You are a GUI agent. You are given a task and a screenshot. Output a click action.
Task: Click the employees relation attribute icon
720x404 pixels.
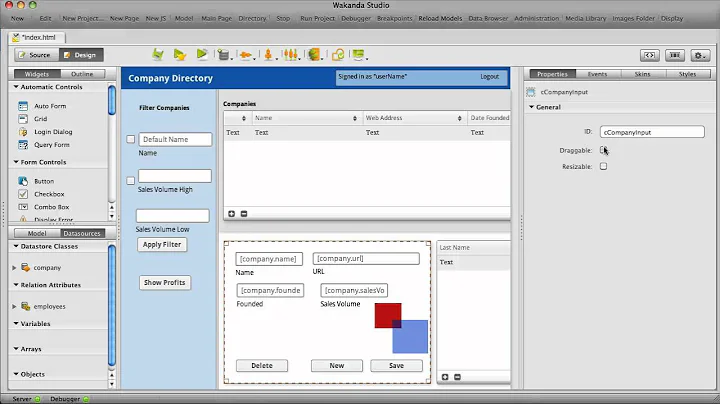26,306
